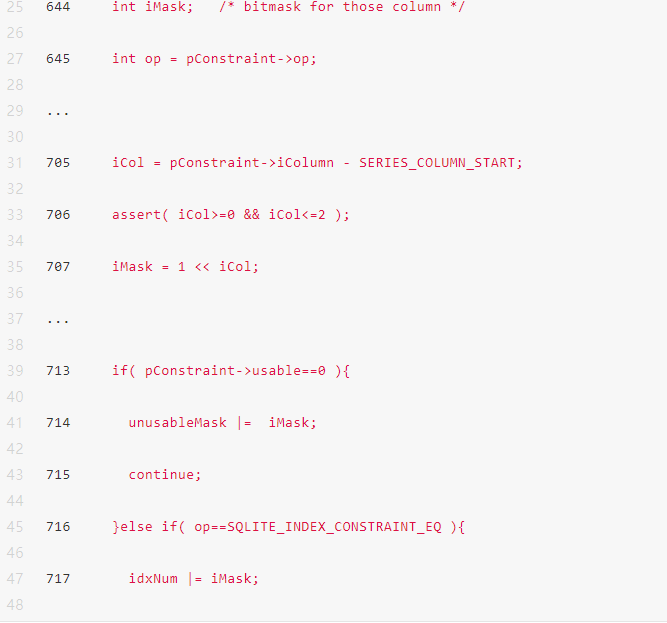Click SERIES_COLUMN_START identifier
This screenshot has width=667, height=623.
pos(437,163)
